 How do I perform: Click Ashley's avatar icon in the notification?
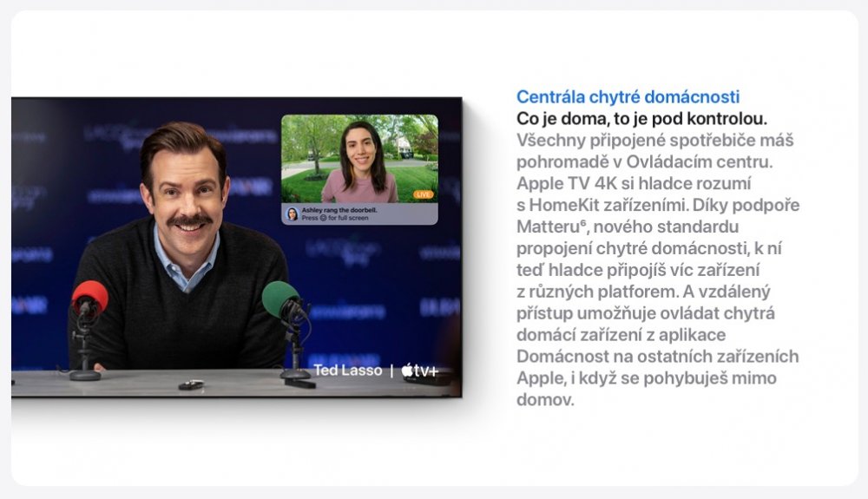pos(292,213)
